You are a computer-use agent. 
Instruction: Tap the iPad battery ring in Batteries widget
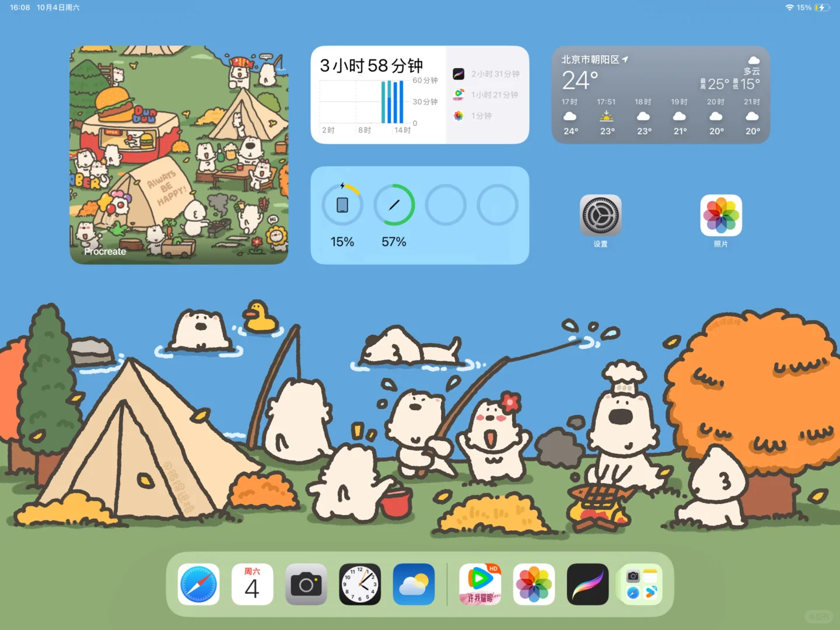coord(342,205)
